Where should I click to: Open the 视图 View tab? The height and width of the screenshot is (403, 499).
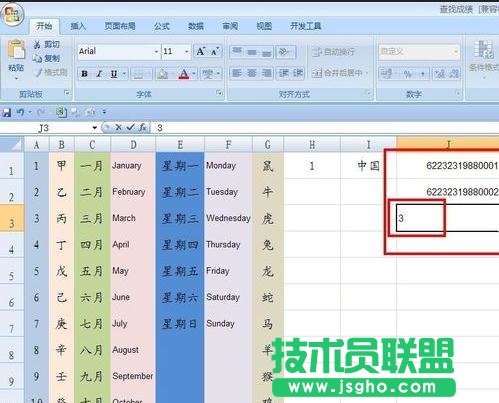264,26
